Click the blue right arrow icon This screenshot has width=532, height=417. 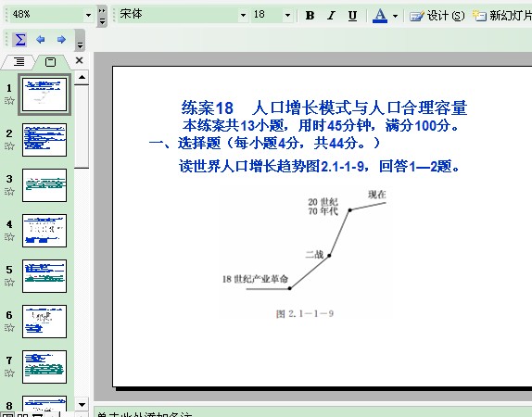(61, 40)
